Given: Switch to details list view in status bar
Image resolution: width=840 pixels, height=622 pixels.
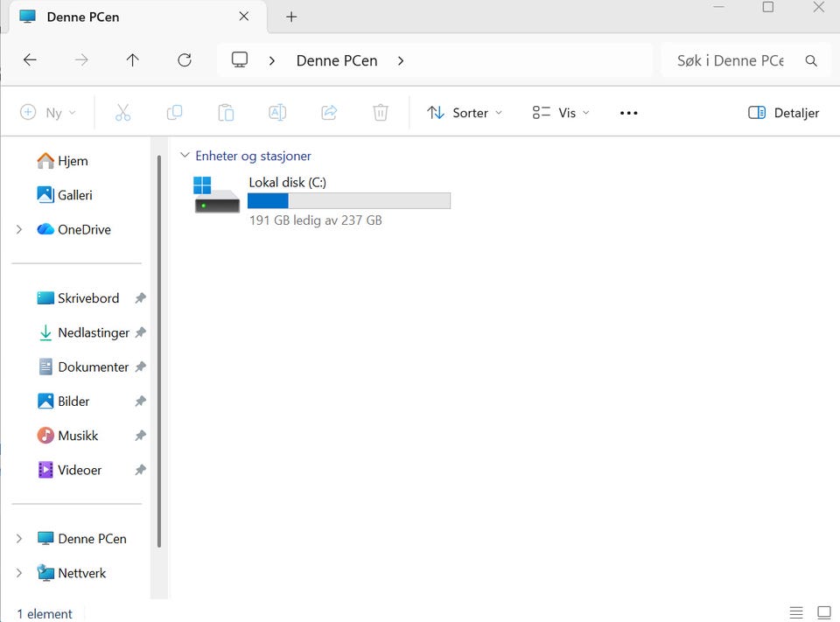Looking at the screenshot, I should coord(795,612).
